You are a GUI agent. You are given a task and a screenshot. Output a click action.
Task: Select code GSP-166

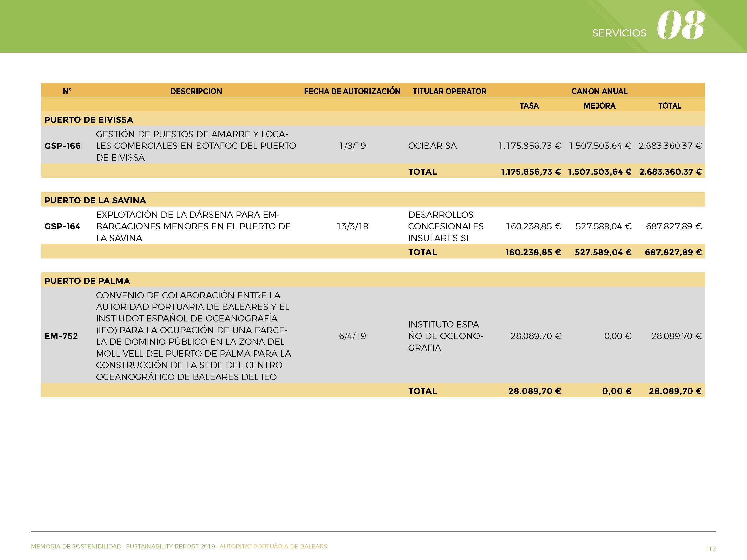62,146
